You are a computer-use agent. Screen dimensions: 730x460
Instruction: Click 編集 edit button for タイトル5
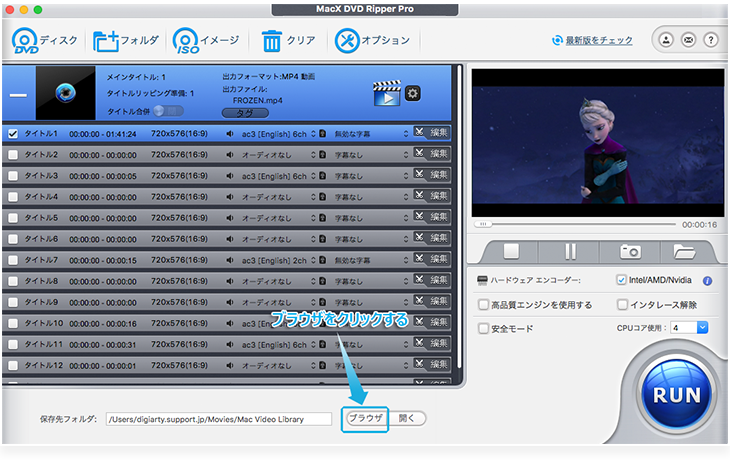point(439,217)
